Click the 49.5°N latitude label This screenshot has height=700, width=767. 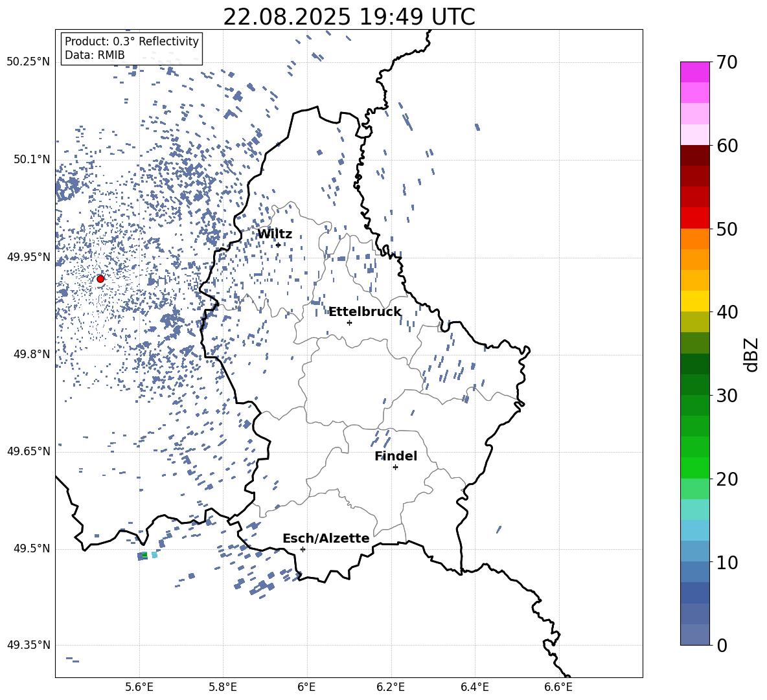click(x=32, y=548)
